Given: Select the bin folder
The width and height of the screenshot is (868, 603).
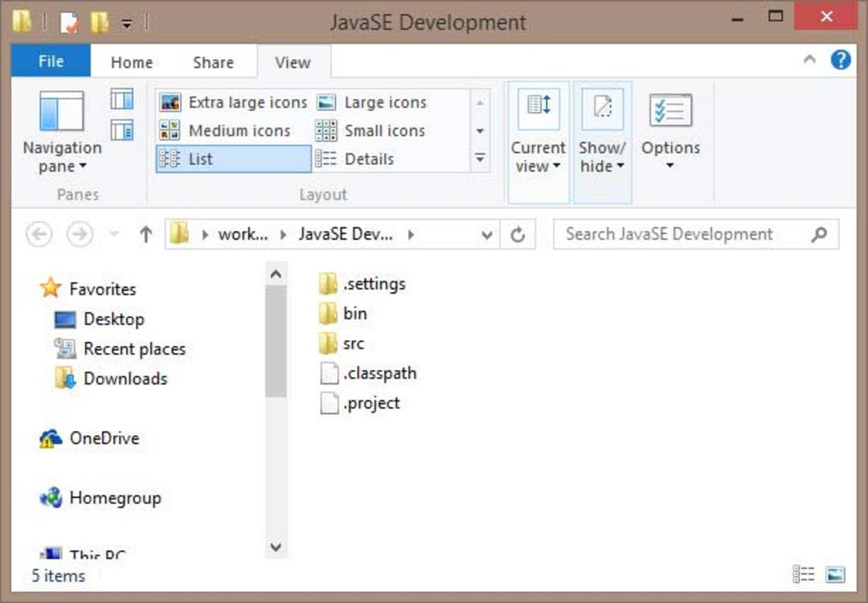Looking at the screenshot, I should coord(343,314).
